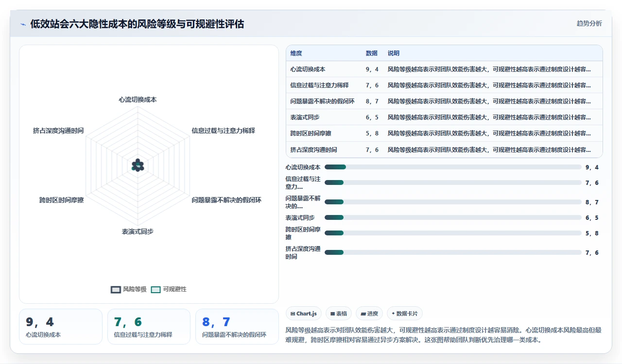The height and width of the screenshot is (364, 622).
Task: Toggle the 可规避性 legend entry
Action: [169, 289]
